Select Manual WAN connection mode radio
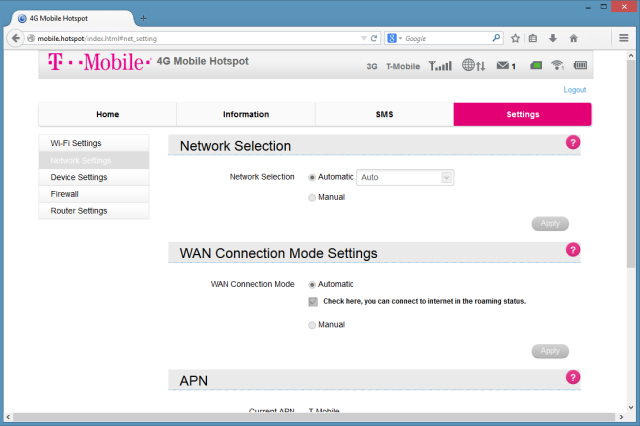The height and width of the screenshot is (426, 640). coord(312,325)
